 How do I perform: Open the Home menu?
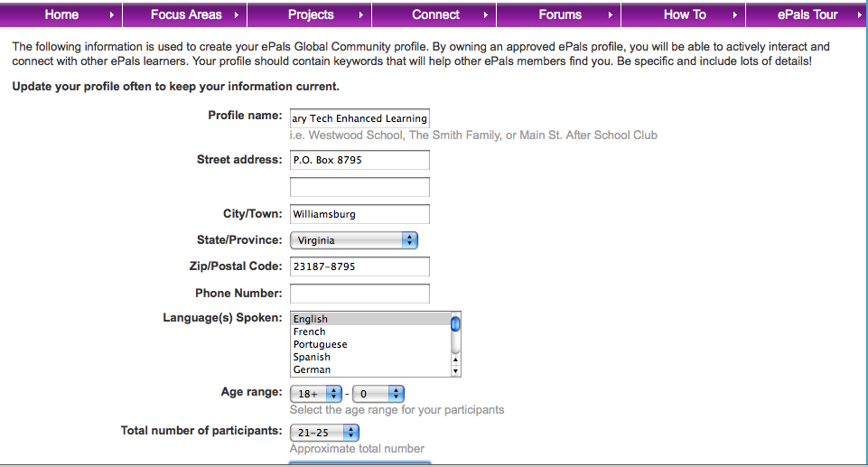coord(61,15)
